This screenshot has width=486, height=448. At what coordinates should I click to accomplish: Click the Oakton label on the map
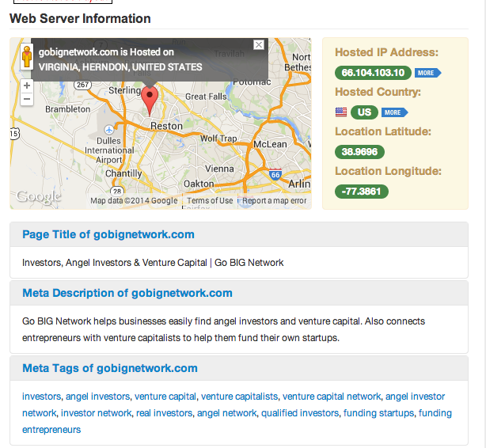199,184
